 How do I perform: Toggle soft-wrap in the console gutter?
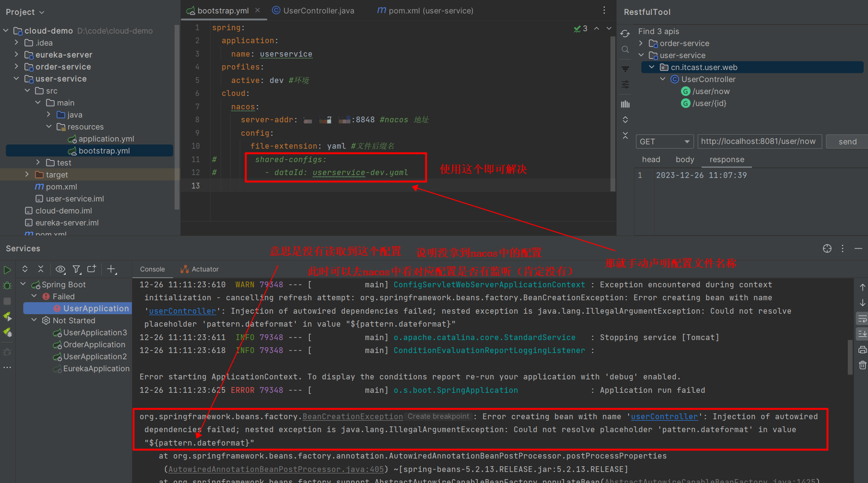(x=862, y=318)
